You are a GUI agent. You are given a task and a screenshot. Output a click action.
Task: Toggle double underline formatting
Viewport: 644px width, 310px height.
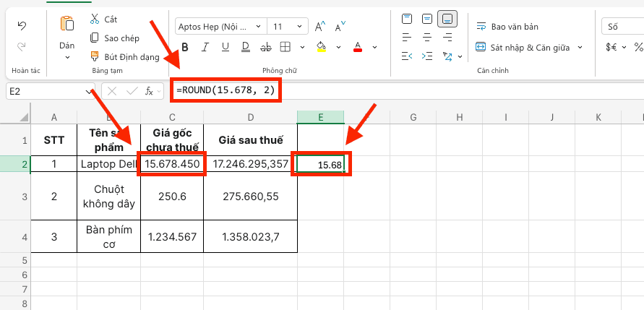246,47
